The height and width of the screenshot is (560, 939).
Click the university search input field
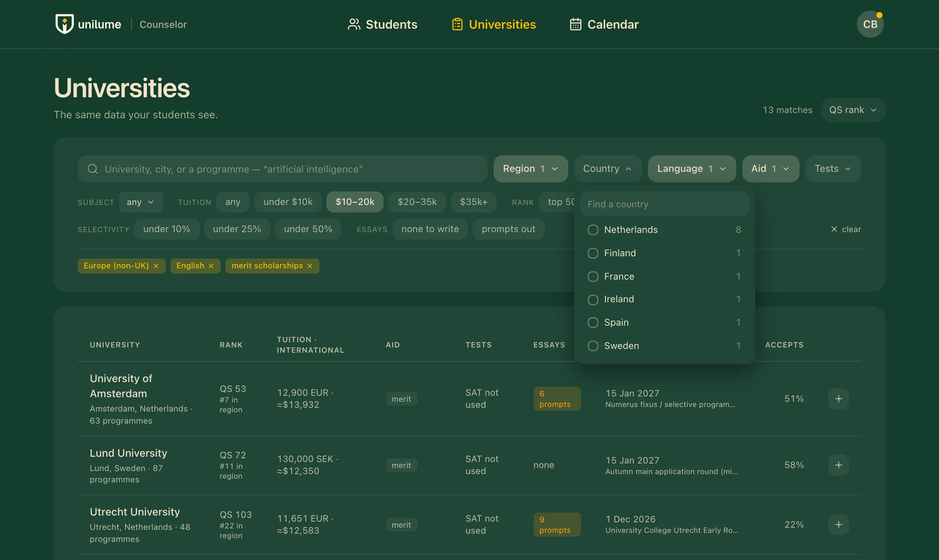pos(282,169)
